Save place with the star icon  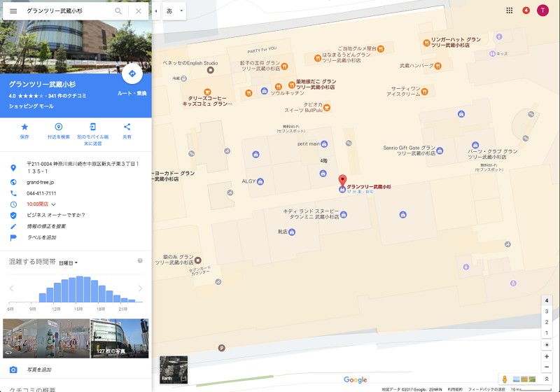tap(24, 127)
